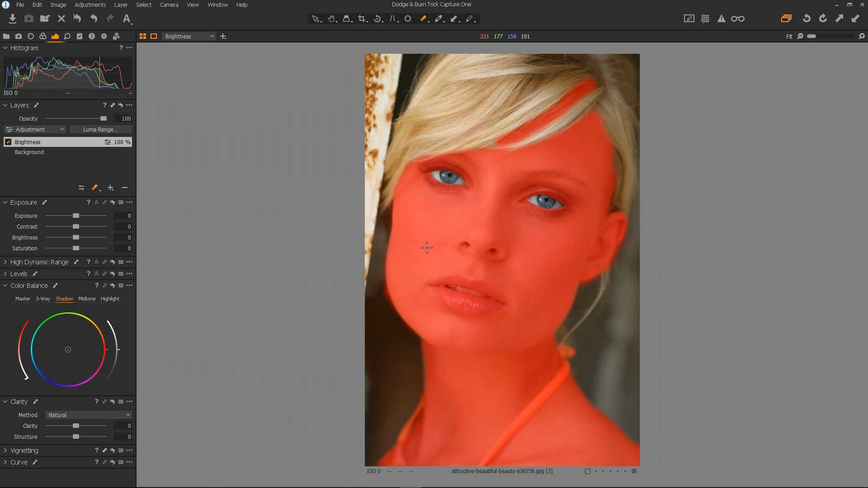The width and height of the screenshot is (868, 488).
Task: Select the Draw Mask brush tool
Action: pyautogui.click(x=423, y=19)
